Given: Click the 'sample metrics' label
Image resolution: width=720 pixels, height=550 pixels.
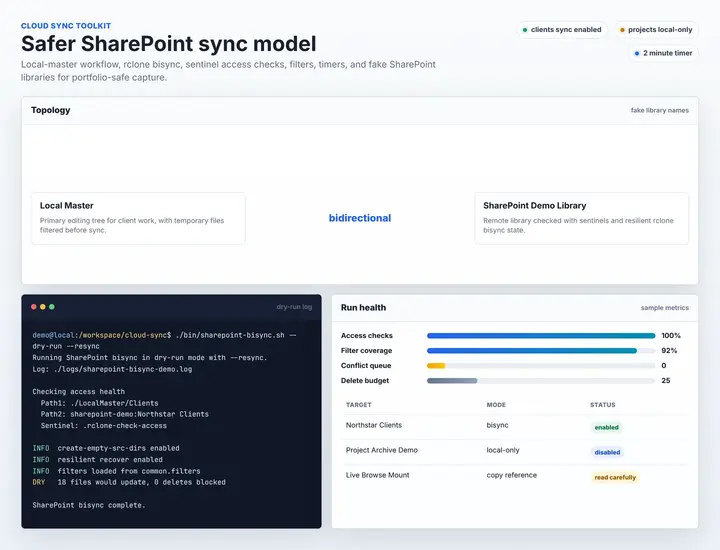Looking at the screenshot, I should pos(664,308).
